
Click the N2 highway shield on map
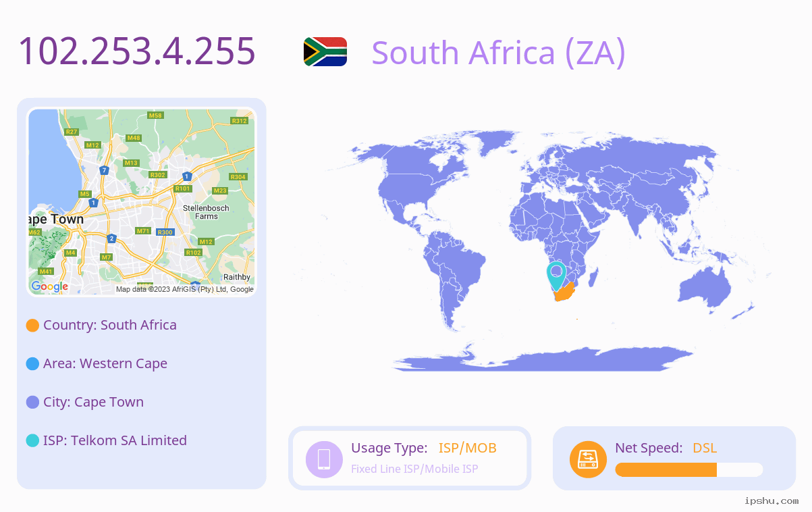(x=111, y=238)
